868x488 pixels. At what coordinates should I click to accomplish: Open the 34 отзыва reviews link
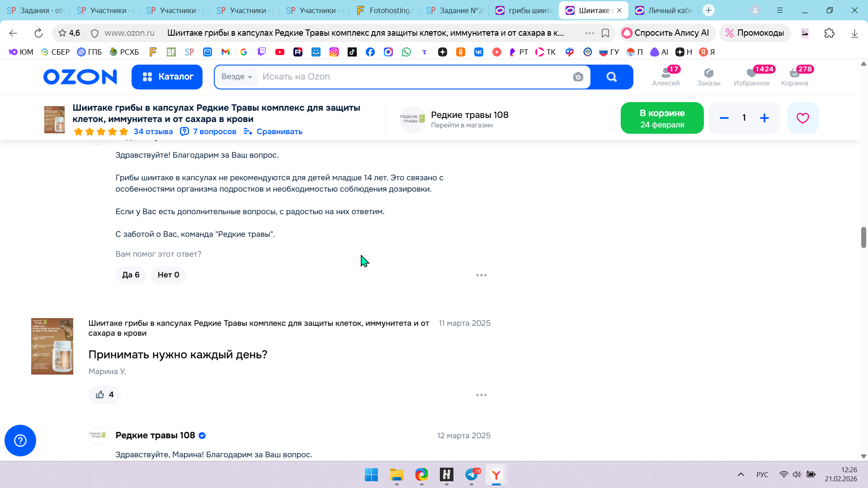click(153, 131)
